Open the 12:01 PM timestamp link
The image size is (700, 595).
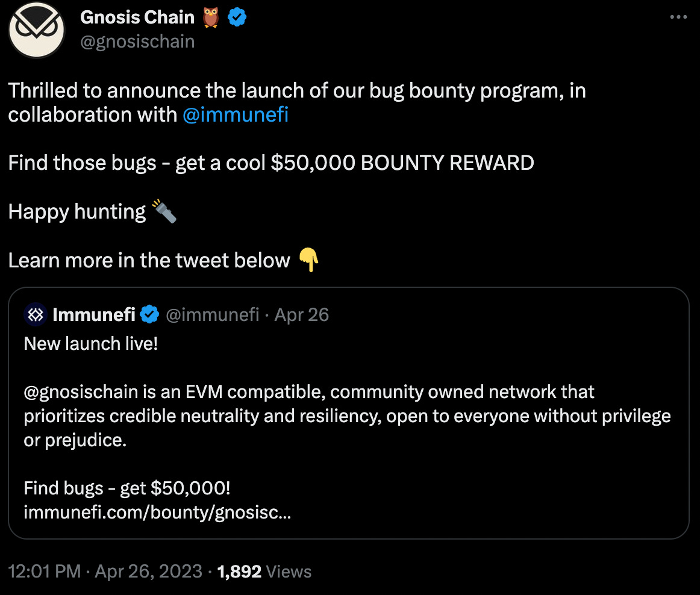44,571
